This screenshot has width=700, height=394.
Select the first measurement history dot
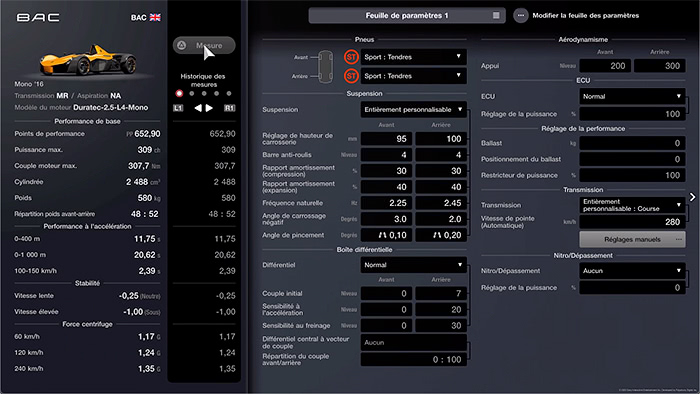[179, 94]
